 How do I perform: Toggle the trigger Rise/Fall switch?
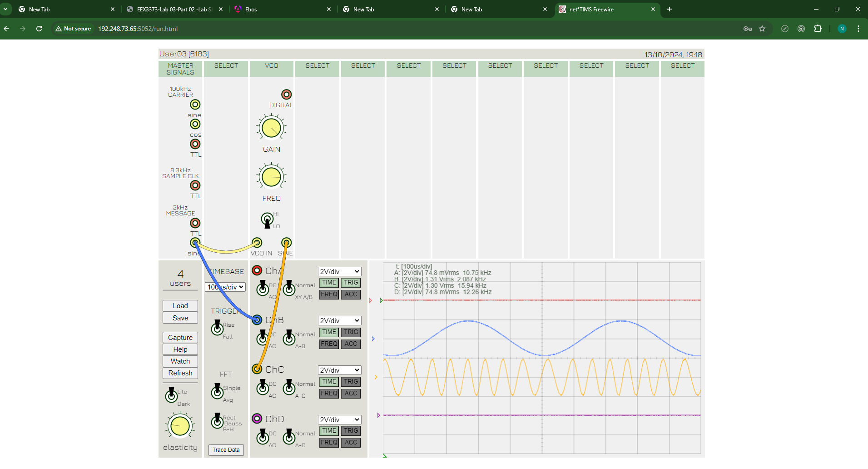[217, 328]
